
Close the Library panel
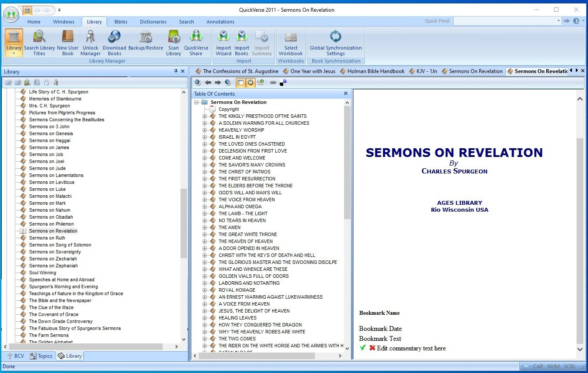coord(183,71)
